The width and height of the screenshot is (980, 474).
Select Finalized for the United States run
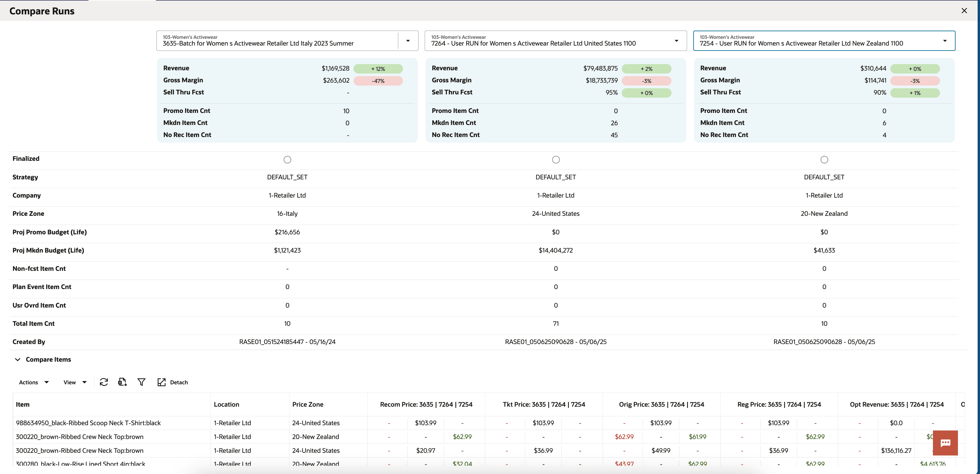click(x=555, y=159)
